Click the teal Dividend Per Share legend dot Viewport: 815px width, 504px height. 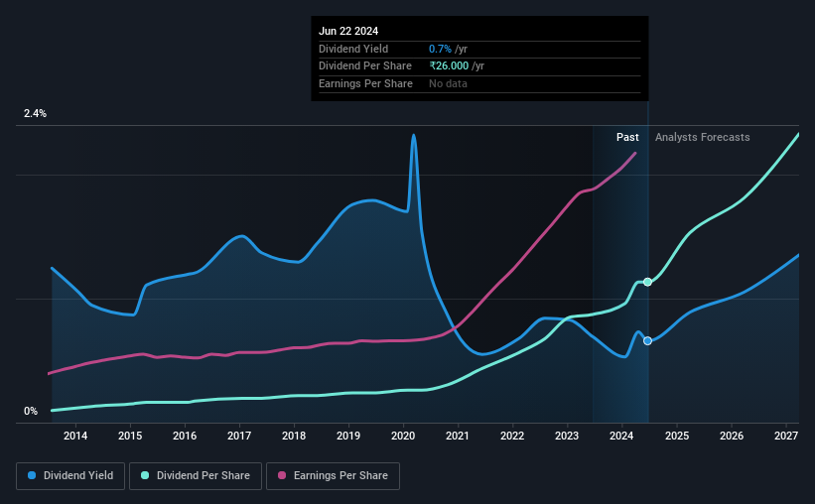[x=145, y=475]
